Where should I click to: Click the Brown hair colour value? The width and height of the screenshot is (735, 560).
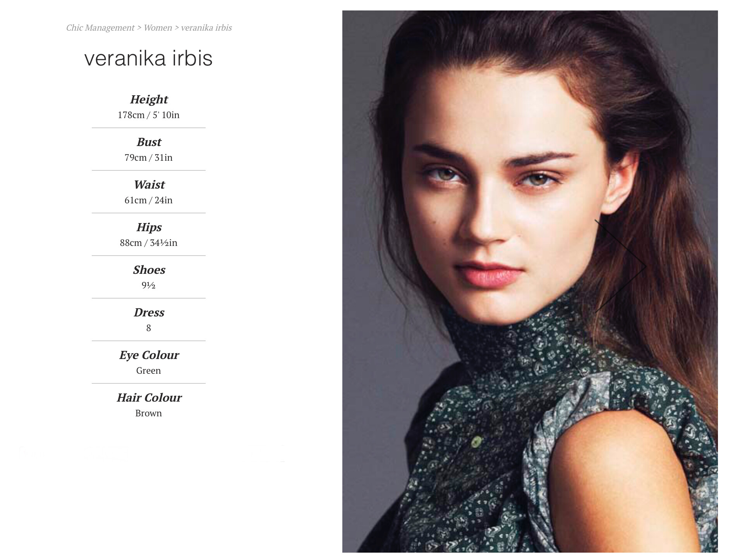149,413
